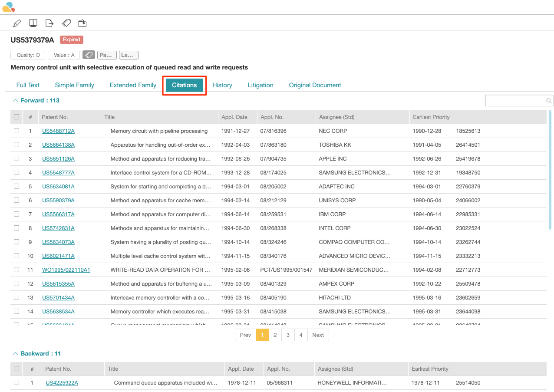Screen dimensions: 554x392
Task: Check the US5548777A row
Action: [x=16, y=172]
